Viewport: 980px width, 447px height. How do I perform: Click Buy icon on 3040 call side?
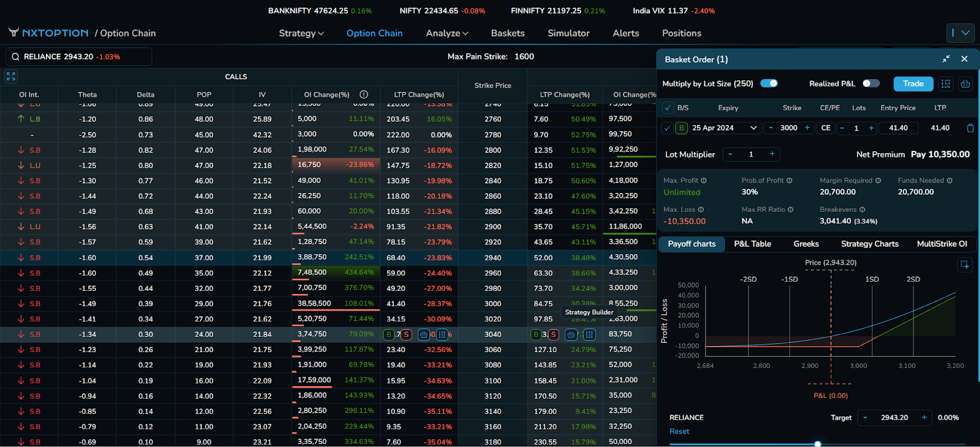click(x=388, y=334)
